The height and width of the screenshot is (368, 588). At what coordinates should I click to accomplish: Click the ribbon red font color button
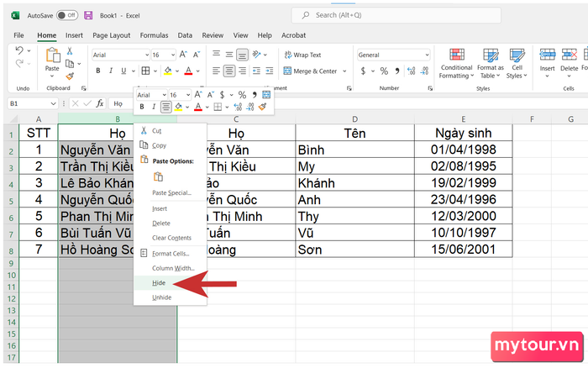[188, 71]
